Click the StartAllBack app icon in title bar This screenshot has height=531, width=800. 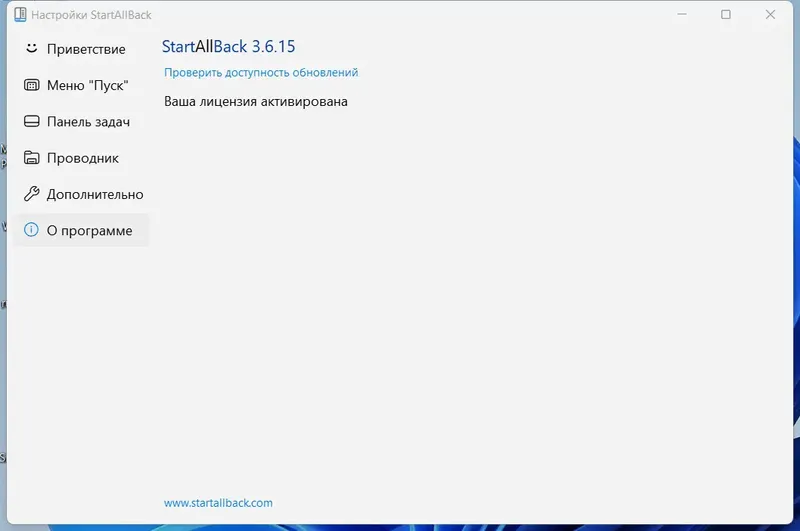coord(20,15)
